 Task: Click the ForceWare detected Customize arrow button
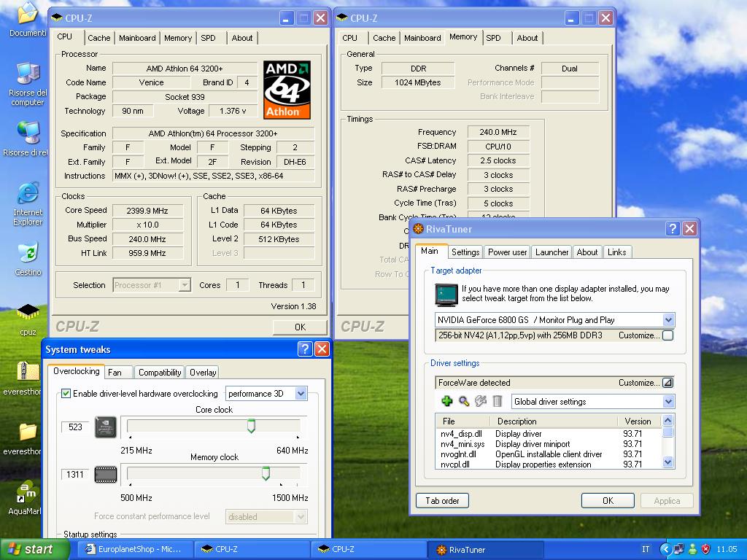tap(668, 382)
